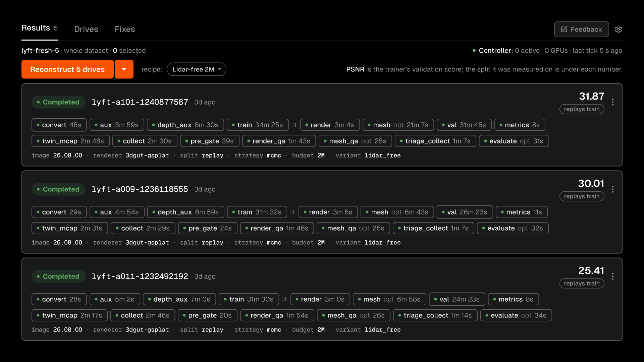
Task: Select val 31m 45s stage chip
Action: coord(464,125)
